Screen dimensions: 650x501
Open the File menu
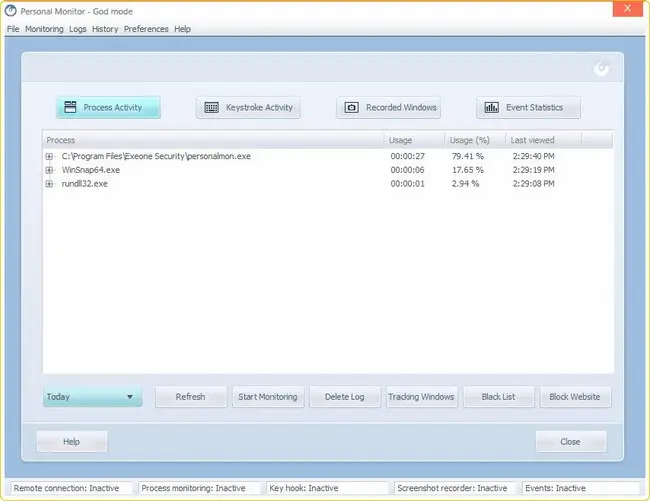click(x=13, y=29)
